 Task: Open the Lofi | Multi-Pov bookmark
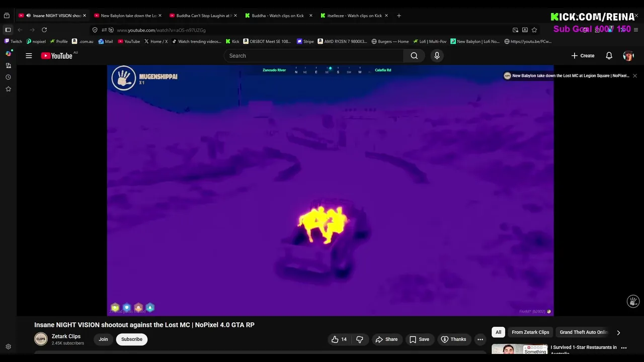(430, 42)
